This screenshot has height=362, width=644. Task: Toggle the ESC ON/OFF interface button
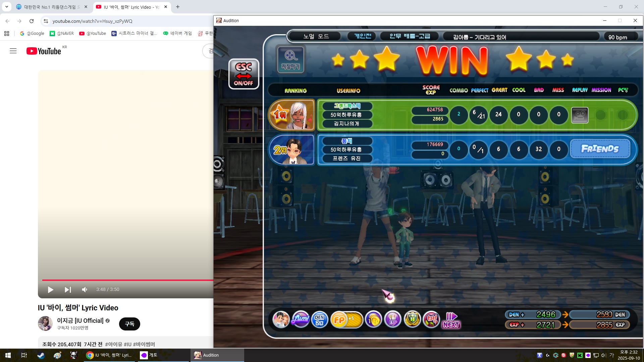(x=244, y=74)
